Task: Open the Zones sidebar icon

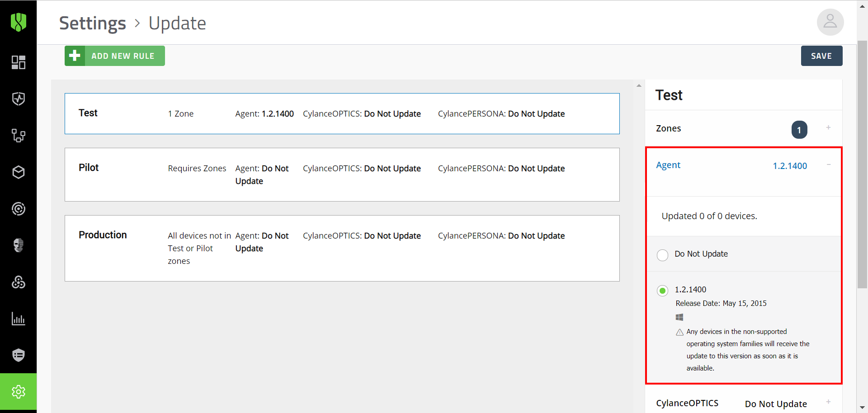Action: coord(19,136)
